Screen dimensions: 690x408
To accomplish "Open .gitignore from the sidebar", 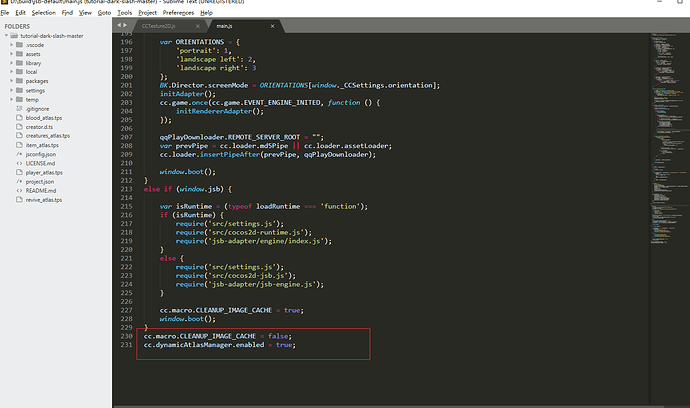I will (x=37, y=109).
